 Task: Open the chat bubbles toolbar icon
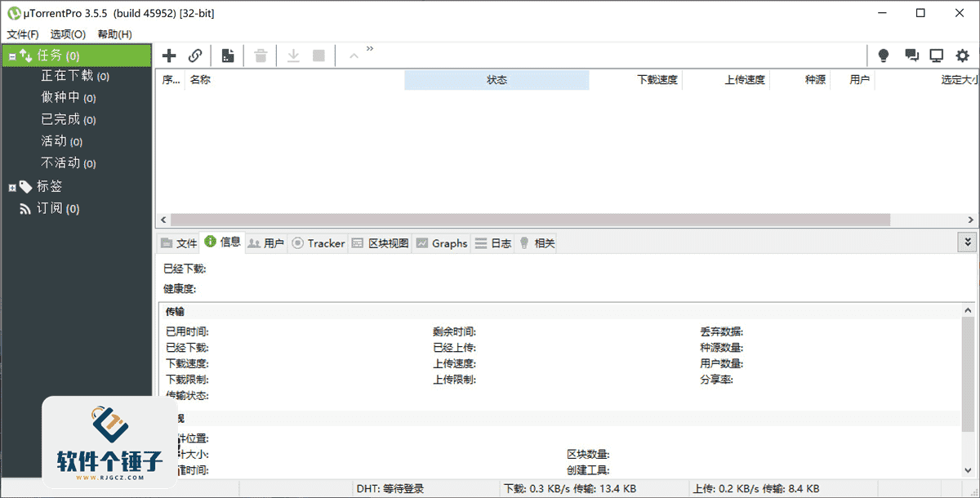(x=911, y=56)
